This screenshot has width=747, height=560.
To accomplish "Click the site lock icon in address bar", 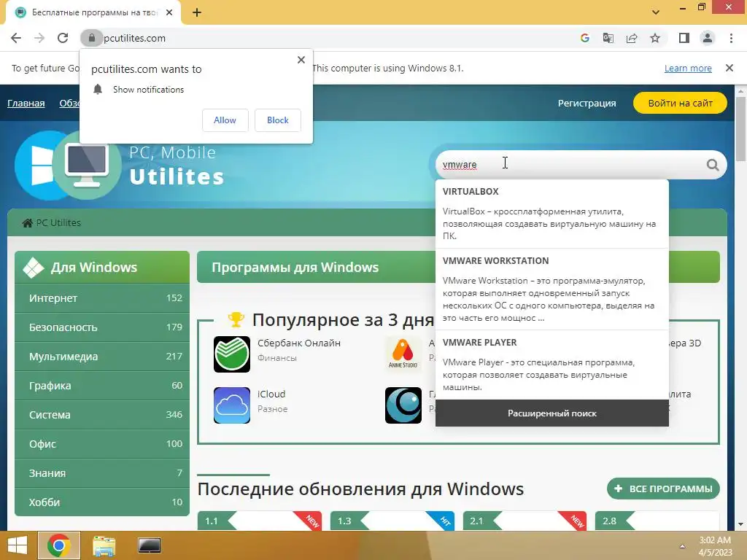I will tap(91, 38).
